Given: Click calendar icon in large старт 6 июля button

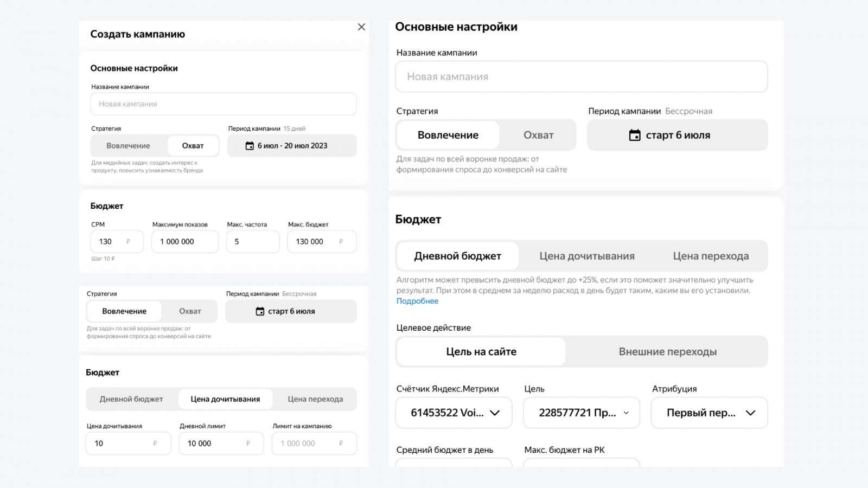Looking at the screenshot, I should (634, 135).
